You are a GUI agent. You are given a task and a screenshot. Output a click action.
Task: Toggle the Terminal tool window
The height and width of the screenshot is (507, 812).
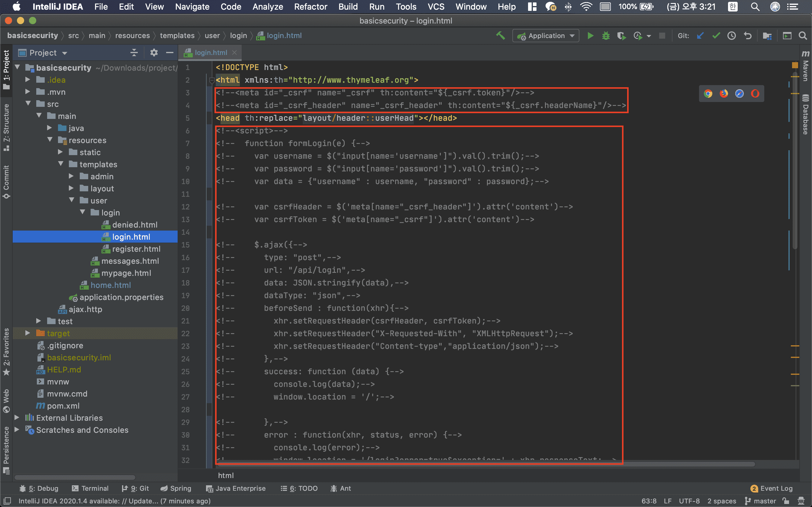[90, 488]
